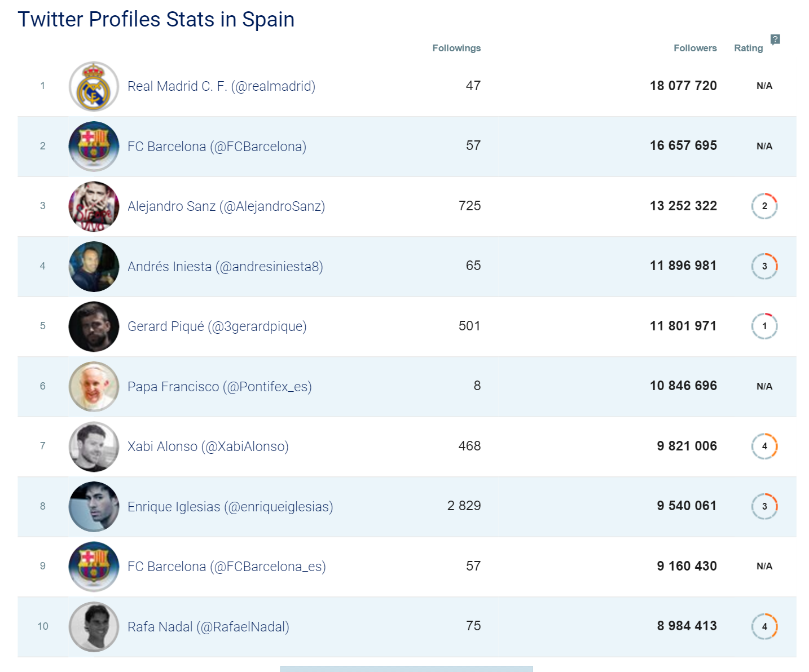Click Andrés Iniesta rating circle showing 3
Image resolution: width=809 pixels, height=672 pixels.
764,266
